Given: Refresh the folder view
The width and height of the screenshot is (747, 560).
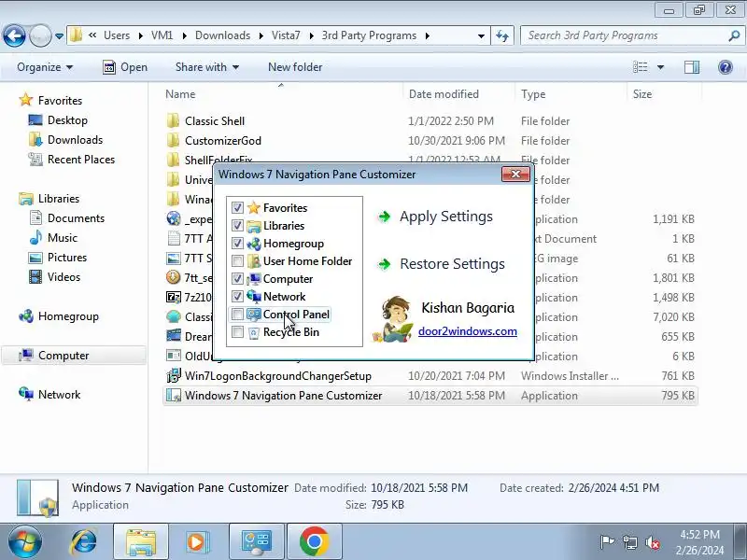Looking at the screenshot, I should [x=502, y=35].
